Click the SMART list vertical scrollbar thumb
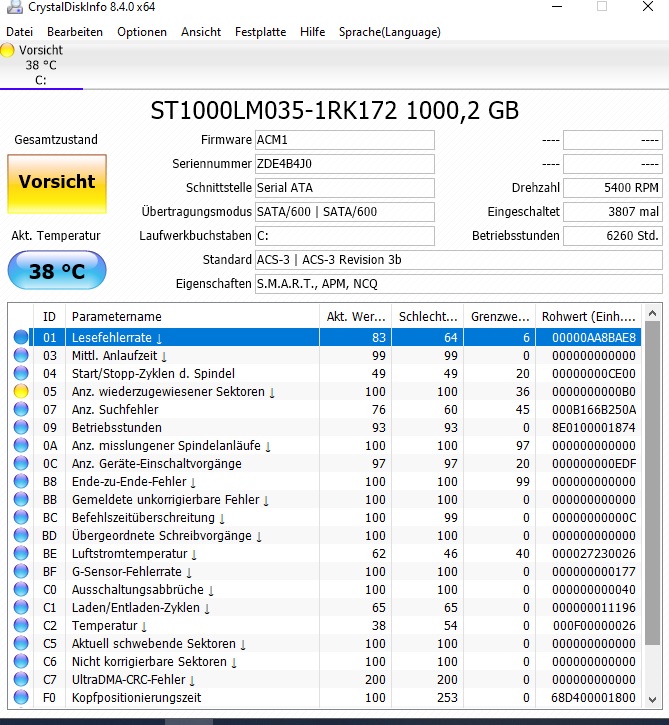 652,483
